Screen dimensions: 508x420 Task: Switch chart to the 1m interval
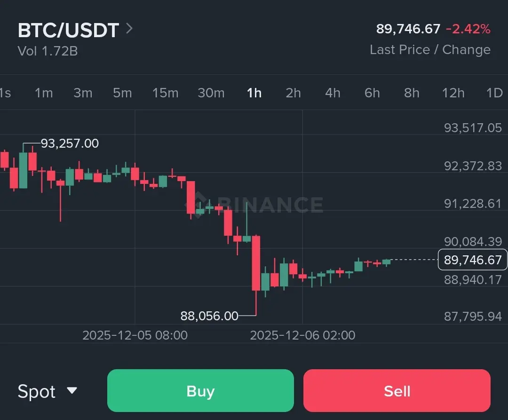pos(44,93)
